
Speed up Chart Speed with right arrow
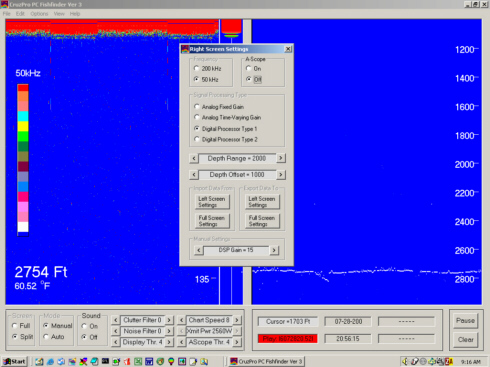[x=237, y=320]
